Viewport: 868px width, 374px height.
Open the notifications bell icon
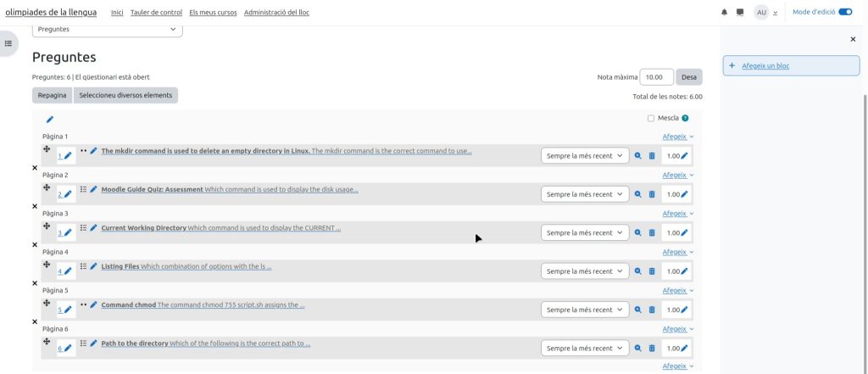pos(724,13)
